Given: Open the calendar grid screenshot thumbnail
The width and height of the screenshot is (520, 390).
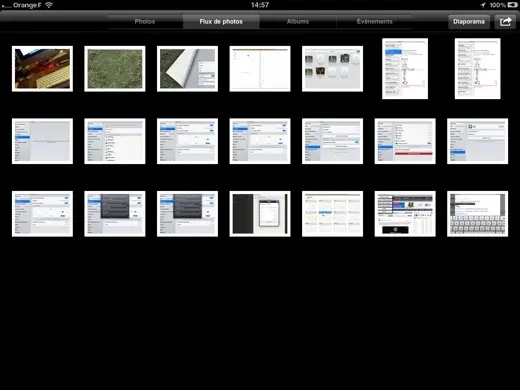Looking at the screenshot, I should click(332, 214).
